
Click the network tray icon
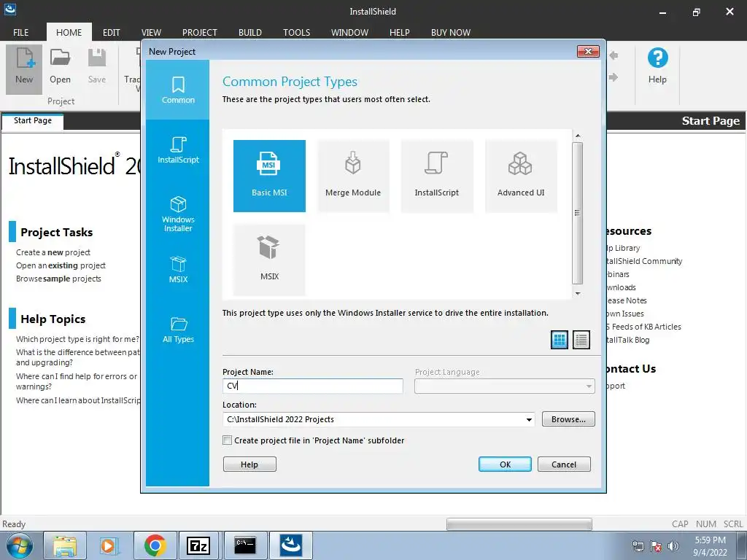point(638,546)
